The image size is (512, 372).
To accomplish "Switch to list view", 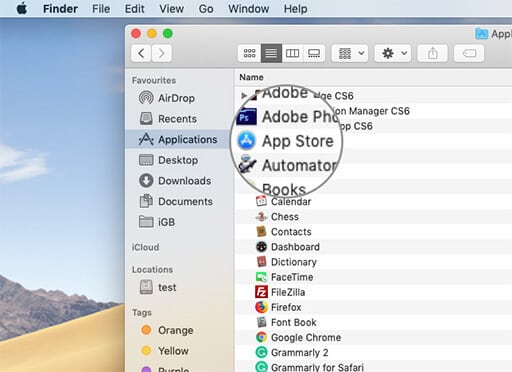I will pos(271,53).
